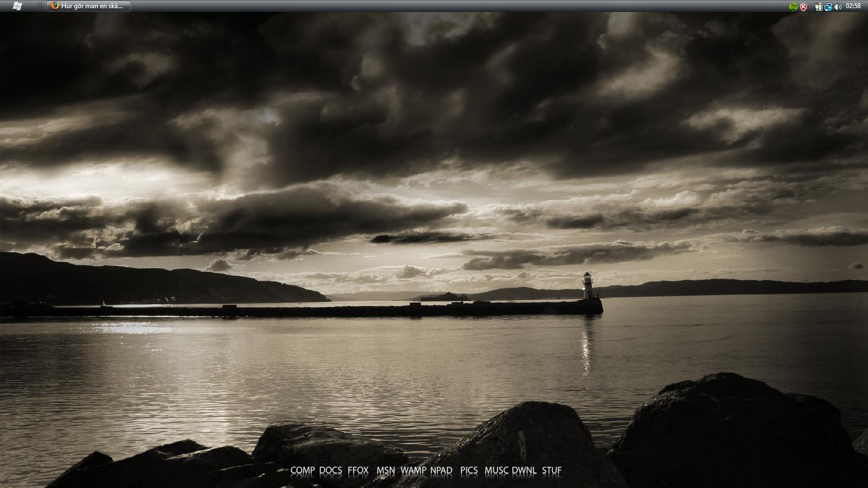Click the Spotify tray icon
Screen dimensions: 868x488
pos(793,7)
